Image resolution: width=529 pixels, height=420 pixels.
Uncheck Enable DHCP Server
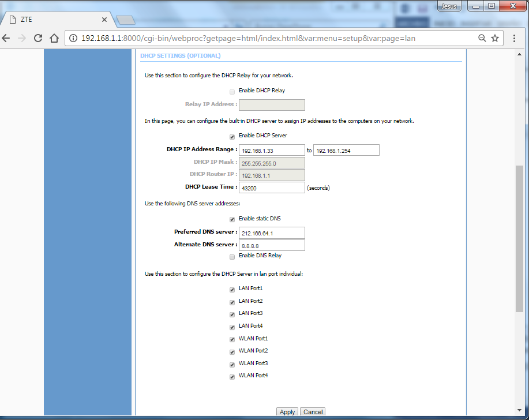tap(232, 137)
